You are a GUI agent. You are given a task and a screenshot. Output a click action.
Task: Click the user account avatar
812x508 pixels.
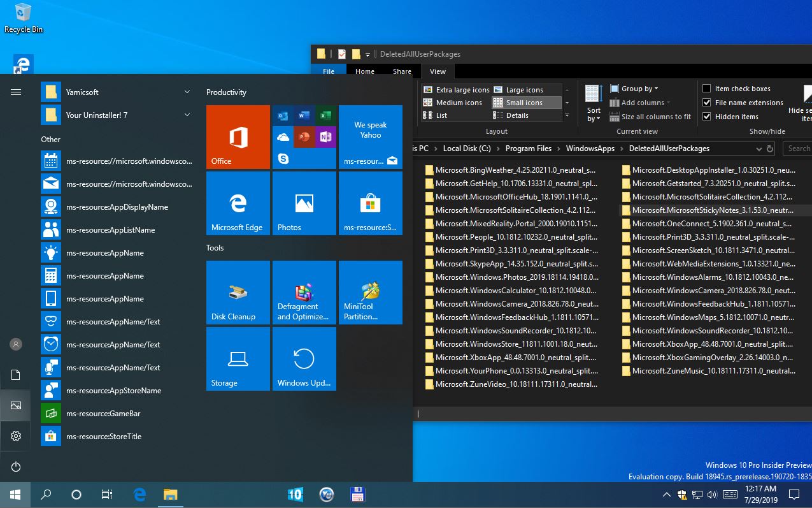point(16,344)
